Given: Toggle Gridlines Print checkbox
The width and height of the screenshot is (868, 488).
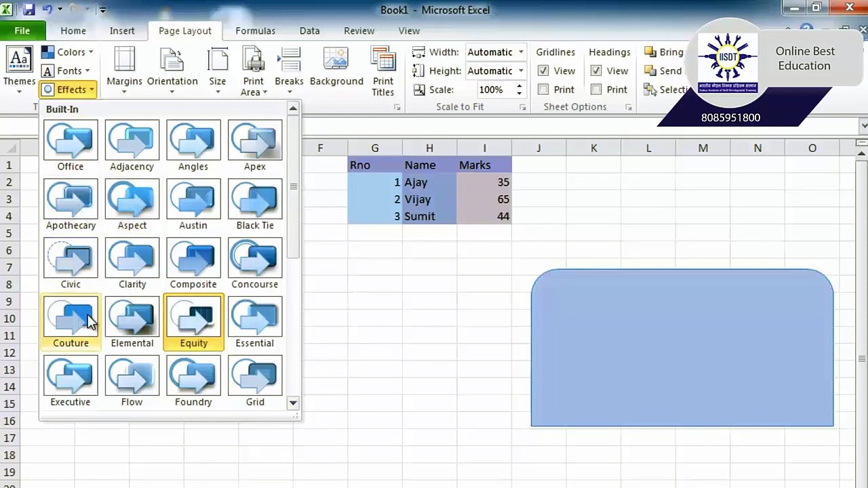Looking at the screenshot, I should pos(543,89).
